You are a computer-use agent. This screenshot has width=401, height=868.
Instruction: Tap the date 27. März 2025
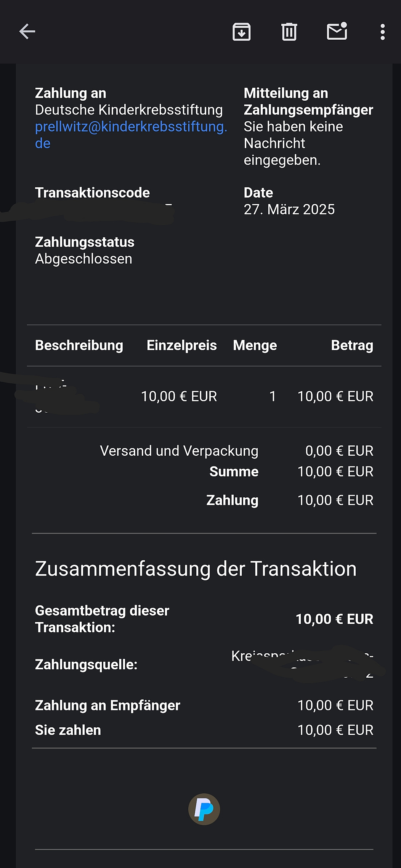[x=289, y=209]
